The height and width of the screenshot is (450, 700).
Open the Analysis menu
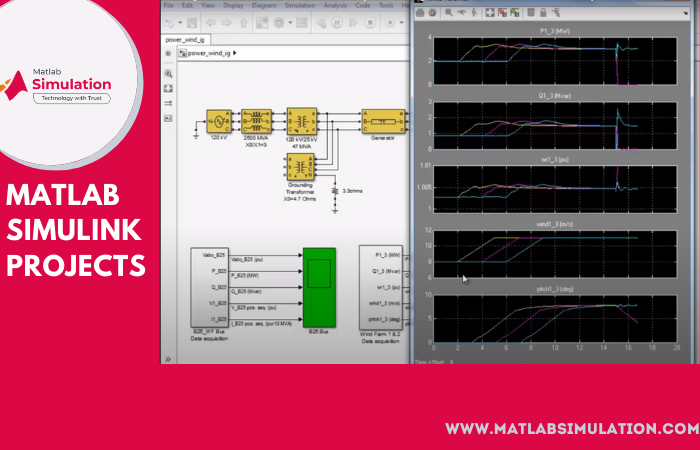pos(335,5)
